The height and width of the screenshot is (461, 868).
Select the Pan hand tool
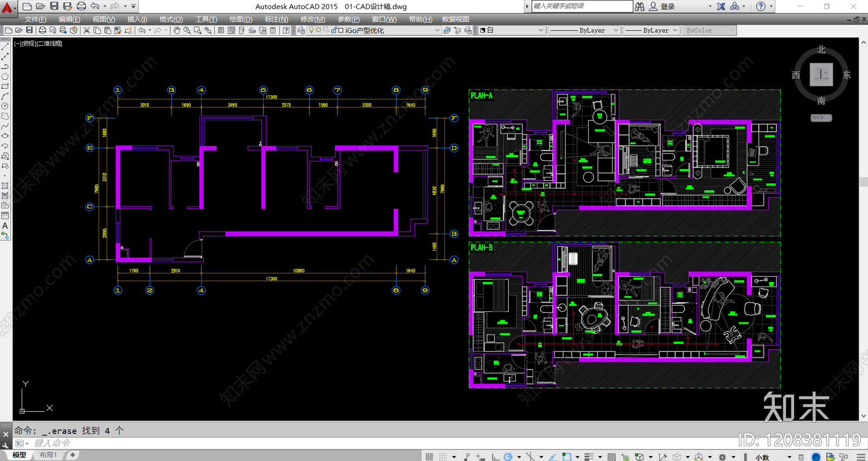coord(176,30)
